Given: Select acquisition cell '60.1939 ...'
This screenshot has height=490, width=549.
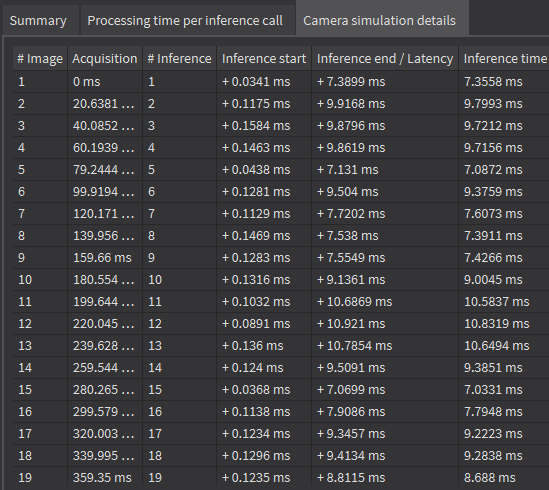Looking at the screenshot, I should [105, 148].
